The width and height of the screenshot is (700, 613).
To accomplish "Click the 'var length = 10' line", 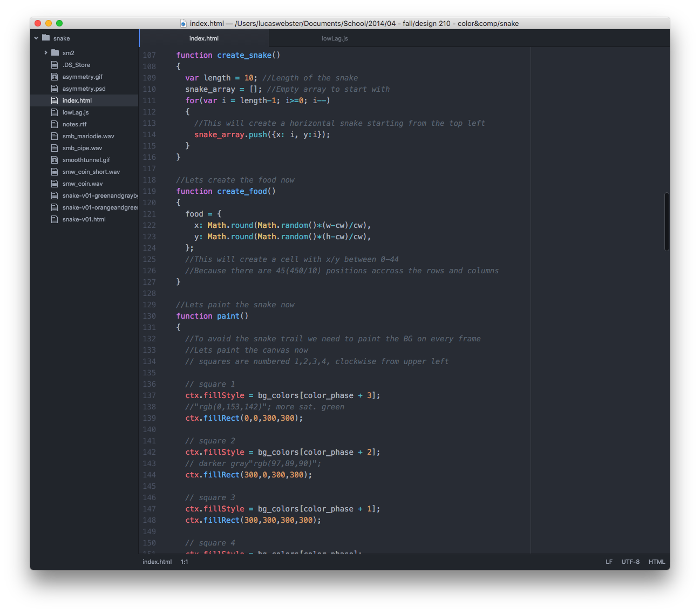I will 221,78.
